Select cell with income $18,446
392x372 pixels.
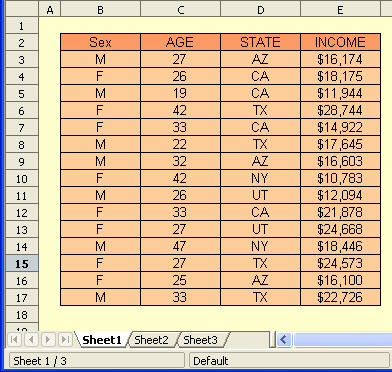[x=340, y=246]
